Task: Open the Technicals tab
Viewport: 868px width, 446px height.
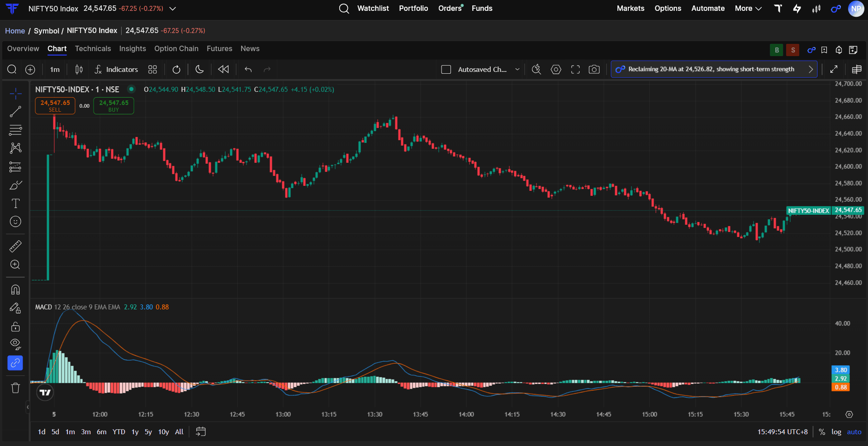Action: point(93,48)
